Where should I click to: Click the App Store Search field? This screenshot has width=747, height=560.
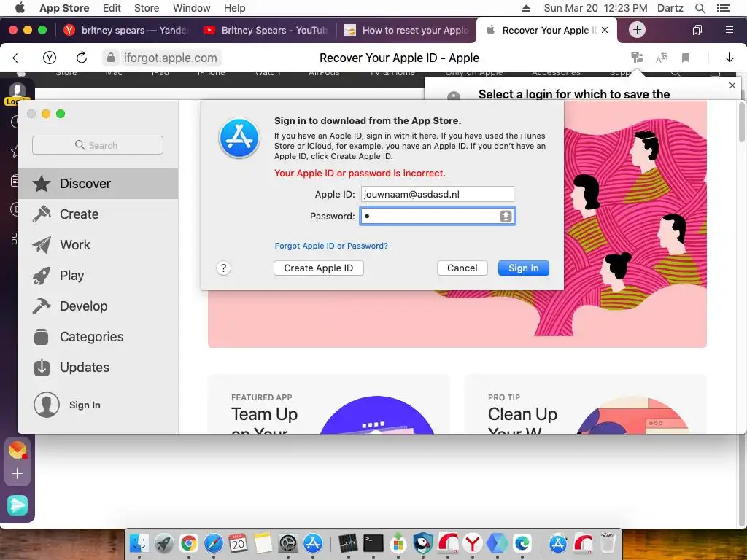pos(98,145)
